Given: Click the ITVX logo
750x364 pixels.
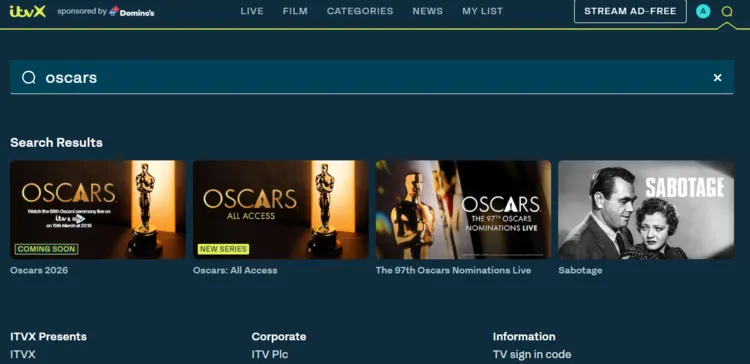Looking at the screenshot, I should tap(28, 11).
